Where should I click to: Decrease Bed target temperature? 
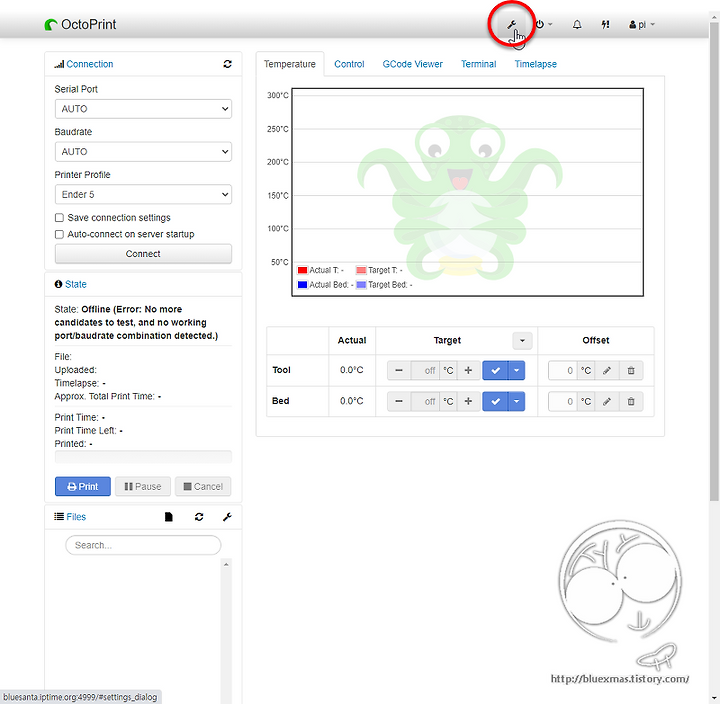(x=399, y=401)
